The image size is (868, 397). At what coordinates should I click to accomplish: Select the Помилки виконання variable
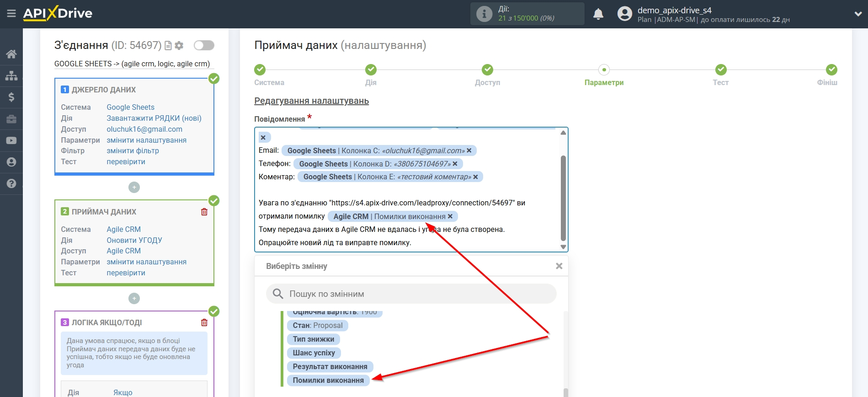pyautogui.click(x=328, y=381)
